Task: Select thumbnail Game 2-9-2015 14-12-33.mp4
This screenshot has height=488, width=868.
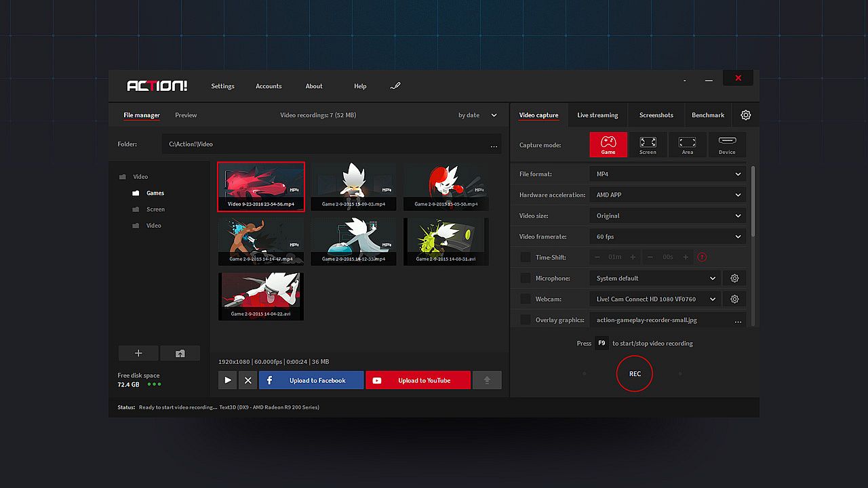Action: pyautogui.click(x=353, y=241)
